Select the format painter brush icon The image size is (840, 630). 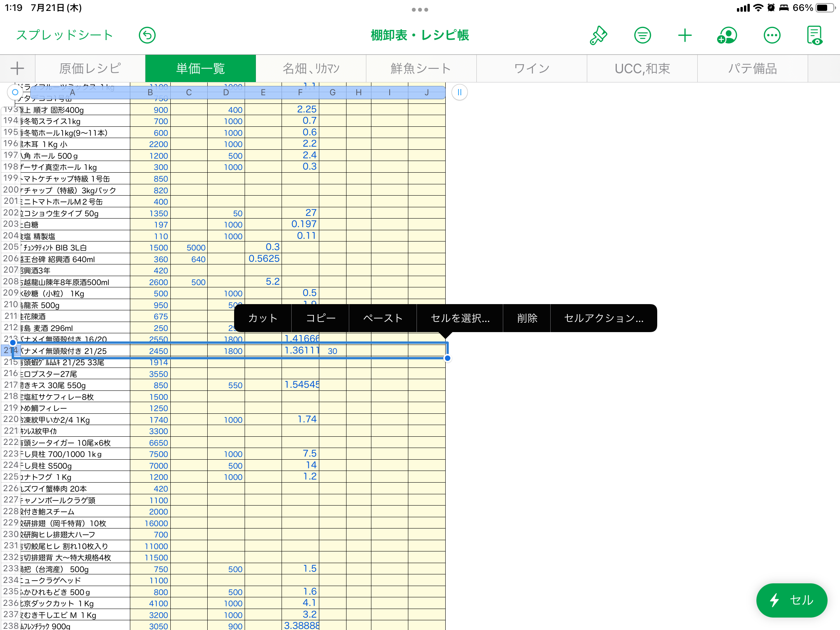(x=598, y=35)
